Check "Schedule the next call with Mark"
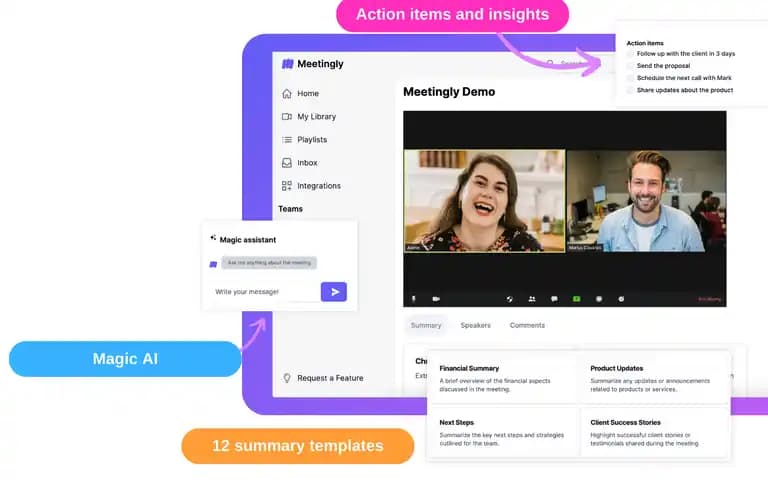768x480 pixels. pyautogui.click(x=630, y=78)
